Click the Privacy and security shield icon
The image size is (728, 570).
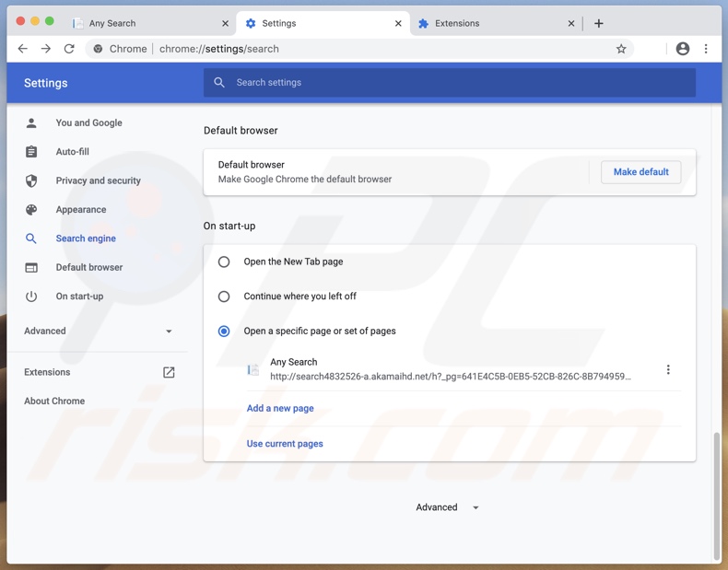[31, 180]
